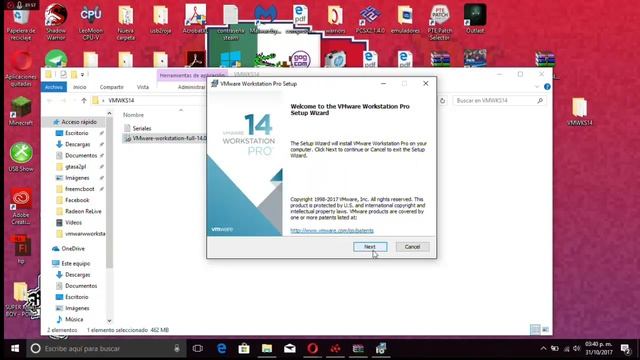Viewport: 640px width, 360px height.
Task: Open Opera browser from taskbar
Action: click(x=313, y=349)
